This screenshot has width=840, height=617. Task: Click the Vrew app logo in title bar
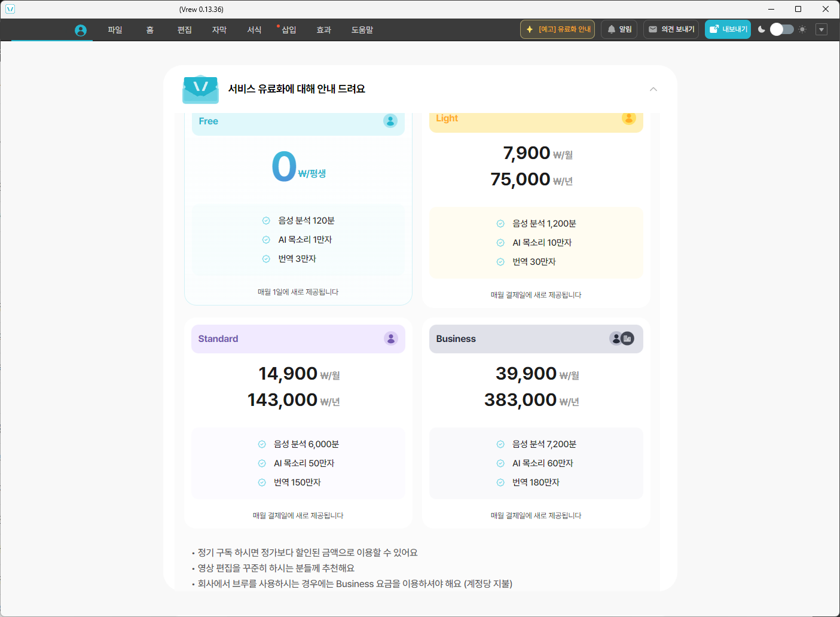pos(10,9)
